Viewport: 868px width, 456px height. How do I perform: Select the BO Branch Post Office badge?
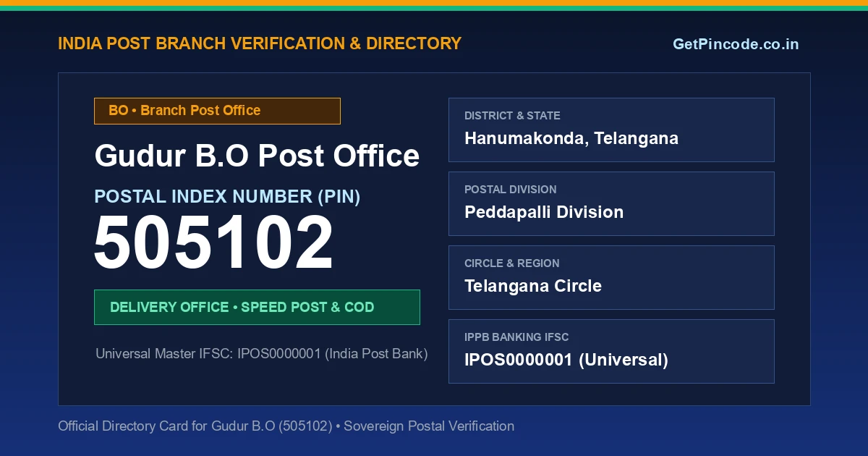point(217,111)
